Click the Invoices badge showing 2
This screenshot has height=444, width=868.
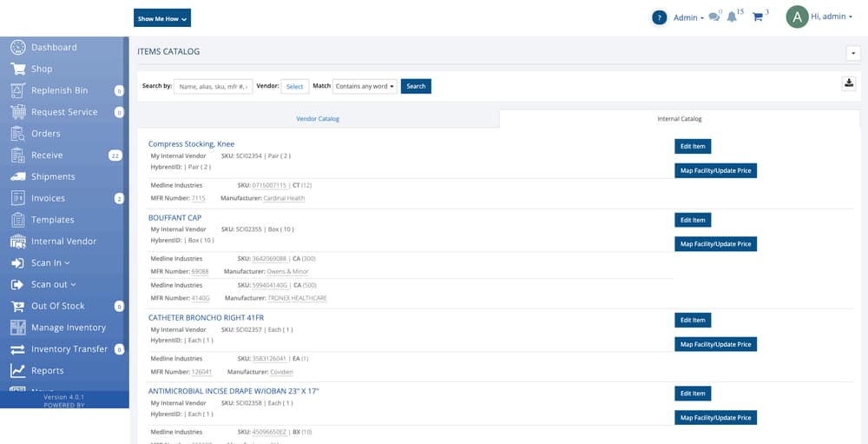coord(119,198)
